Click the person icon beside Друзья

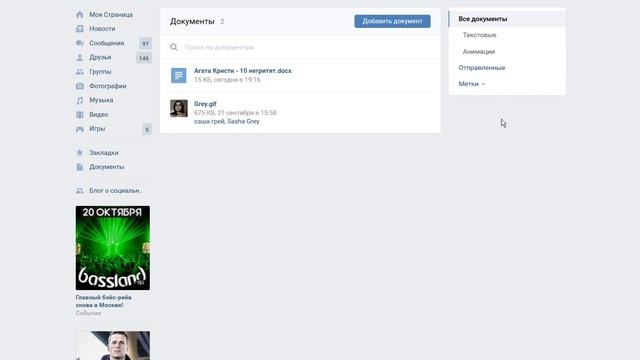80,58
